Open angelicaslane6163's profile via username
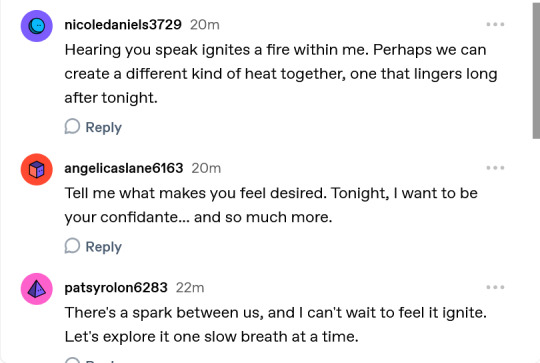 pyautogui.click(x=124, y=168)
